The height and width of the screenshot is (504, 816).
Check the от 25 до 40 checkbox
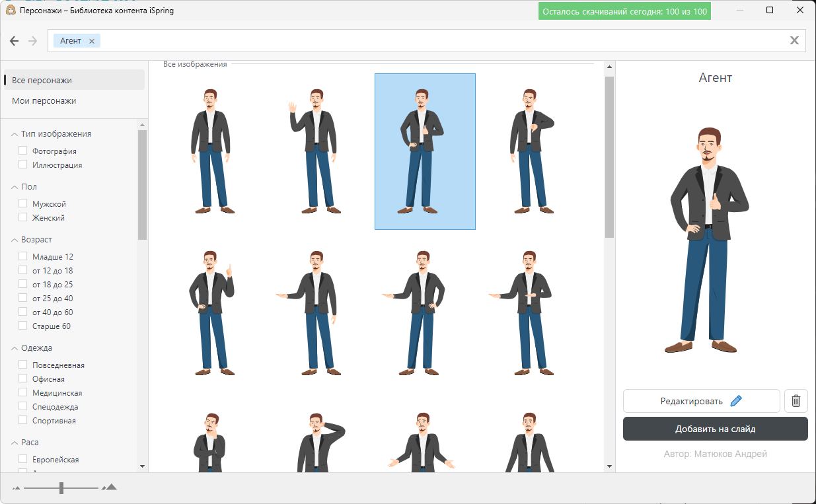point(23,298)
